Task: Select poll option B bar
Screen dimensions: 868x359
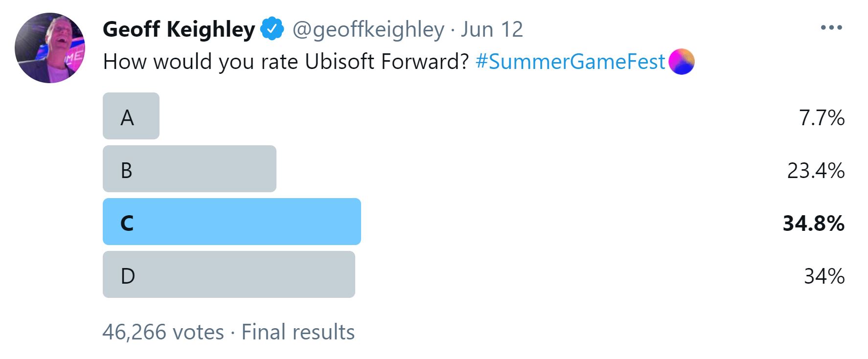Action: click(189, 169)
